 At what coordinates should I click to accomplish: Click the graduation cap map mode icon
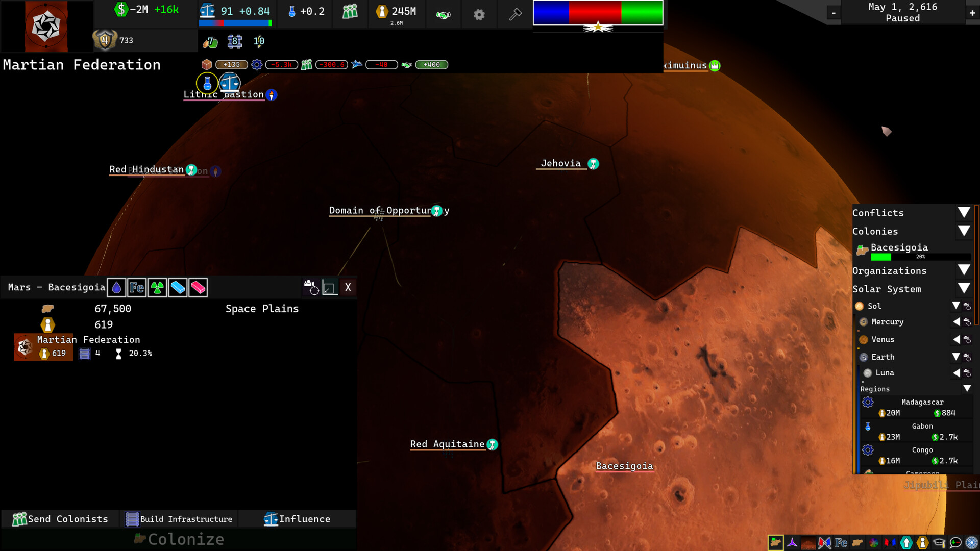(x=939, y=543)
